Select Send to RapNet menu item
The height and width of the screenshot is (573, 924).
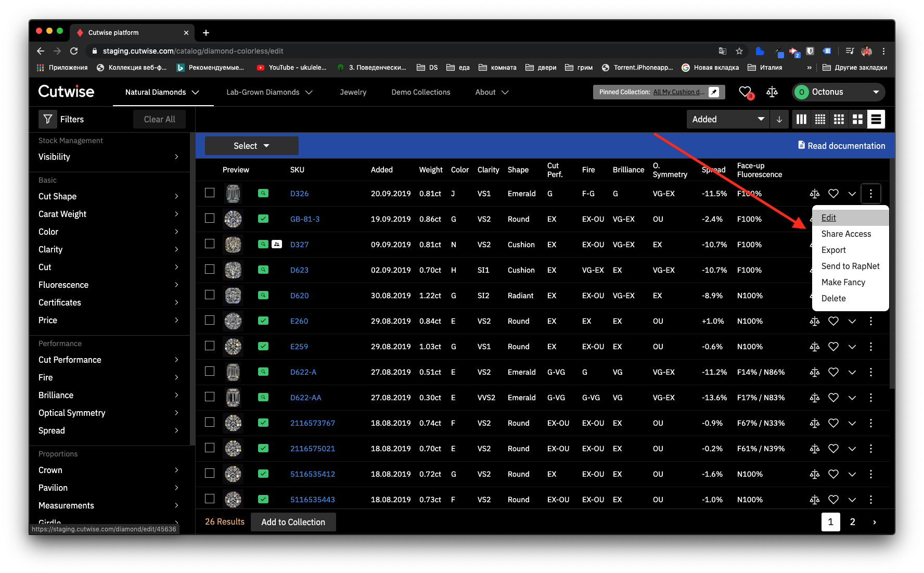tap(851, 266)
